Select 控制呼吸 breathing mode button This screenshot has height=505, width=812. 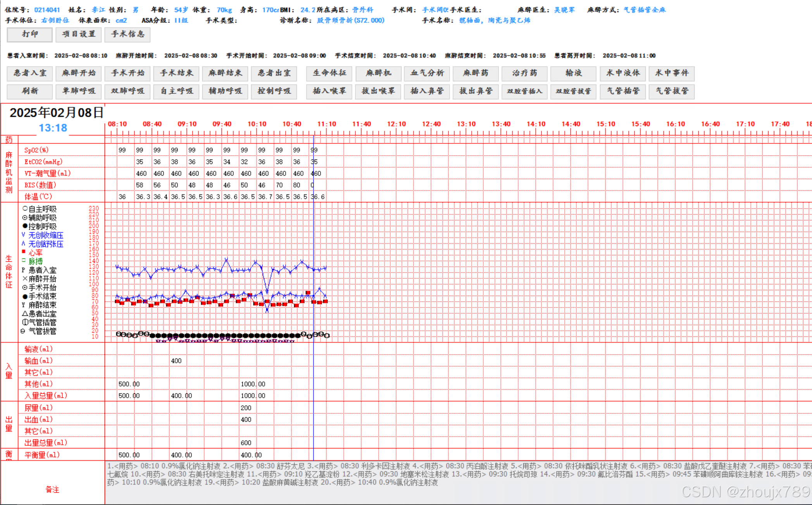point(274,91)
